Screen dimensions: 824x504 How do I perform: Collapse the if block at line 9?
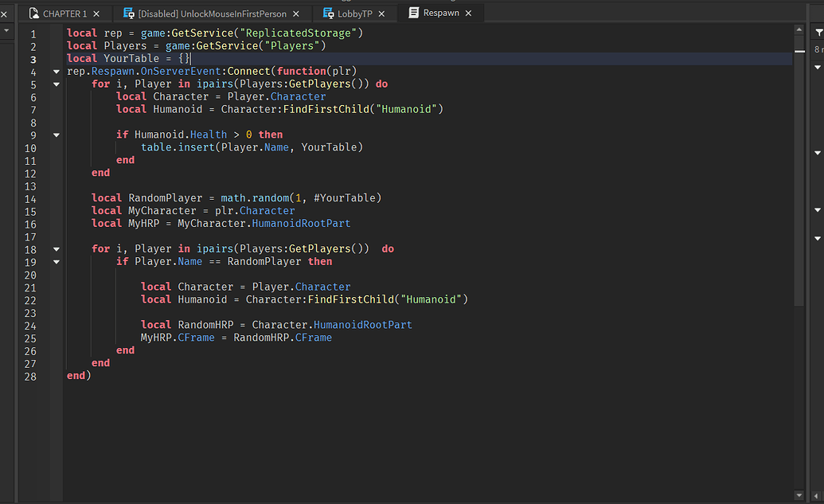(57, 135)
